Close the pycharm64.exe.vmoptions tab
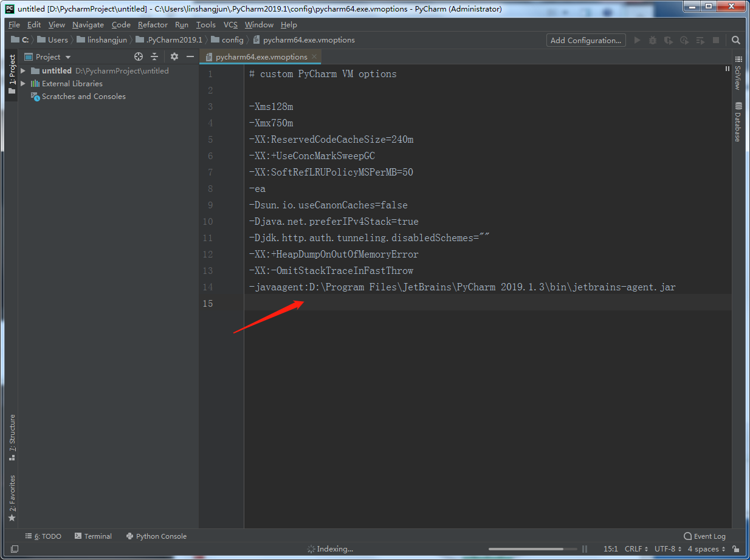This screenshot has height=560, width=750. tap(314, 56)
